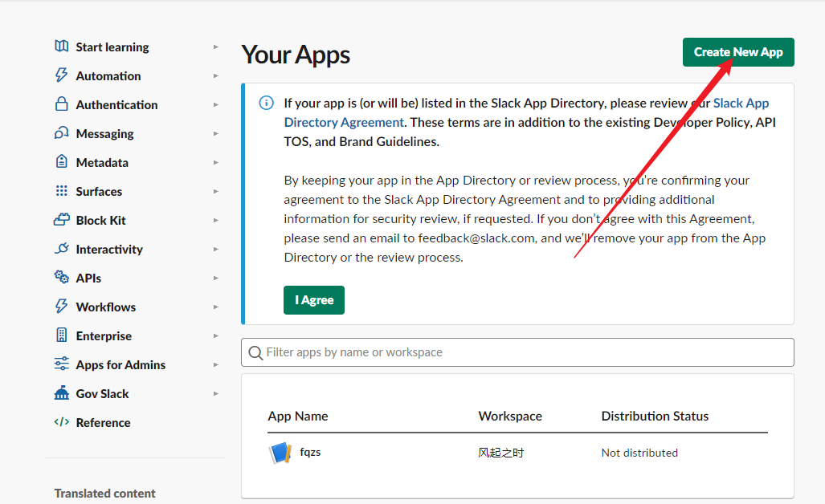This screenshot has width=825, height=504.
Task: Click the Authentication padlock icon
Action: (62, 104)
